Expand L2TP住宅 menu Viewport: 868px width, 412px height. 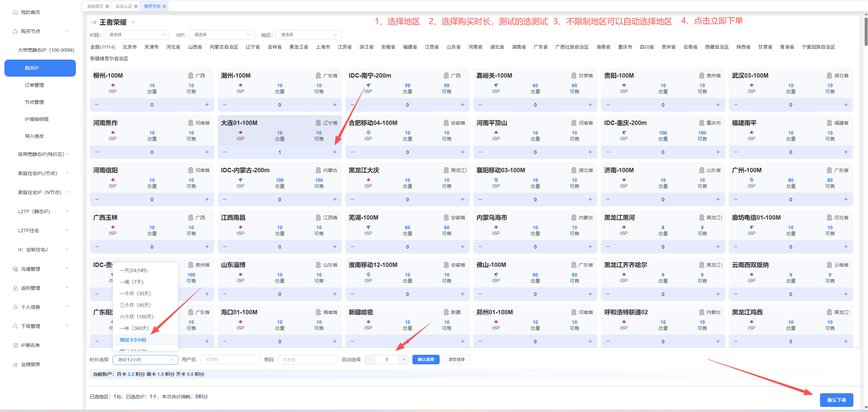click(x=67, y=231)
